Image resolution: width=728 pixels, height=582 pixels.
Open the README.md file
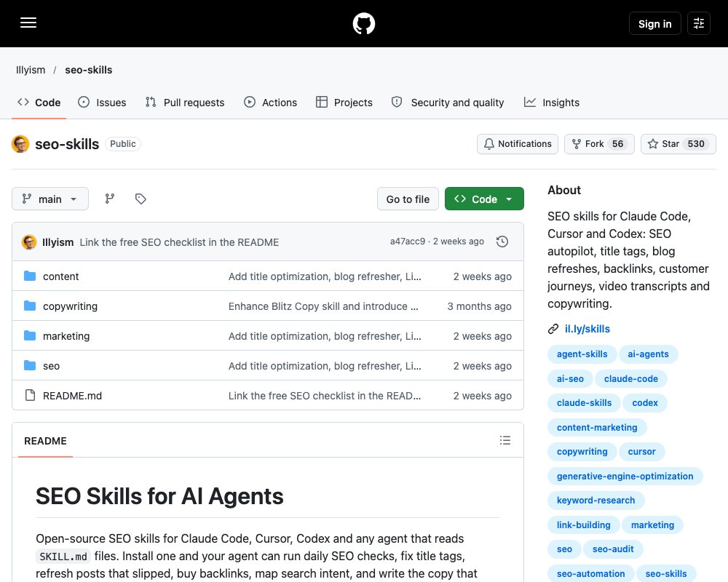[72, 396]
